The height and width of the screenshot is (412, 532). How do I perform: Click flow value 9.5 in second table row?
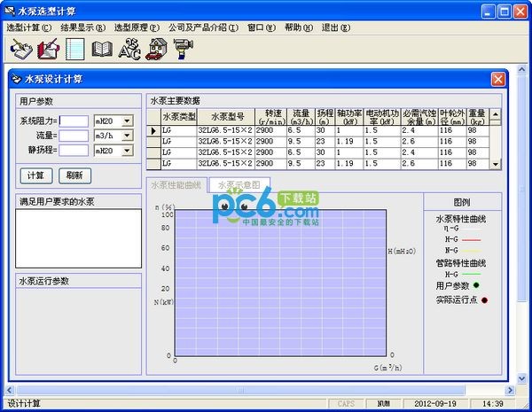click(x=301, y=142)
